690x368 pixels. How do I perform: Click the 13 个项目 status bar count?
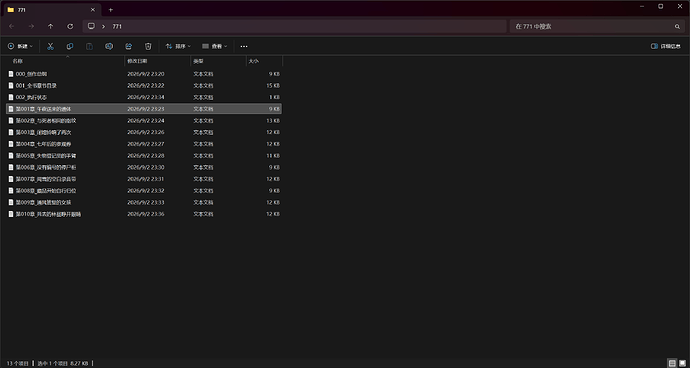point(18,364)
